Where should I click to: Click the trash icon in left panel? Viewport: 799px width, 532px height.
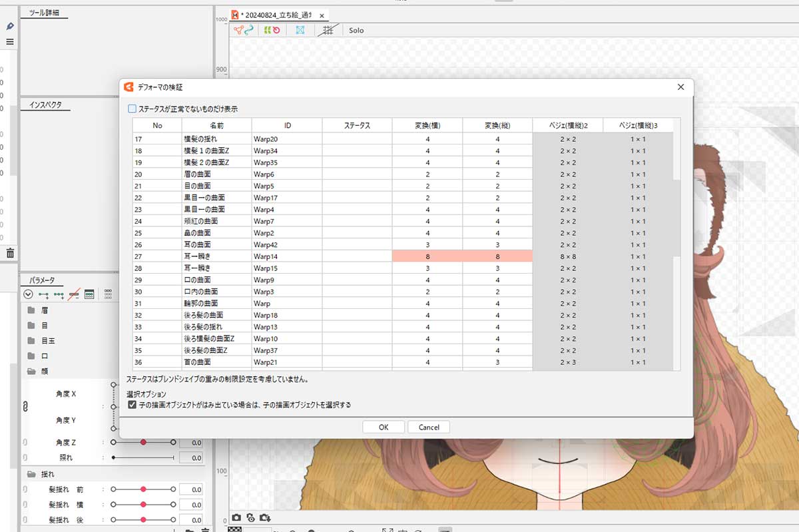coord(10,253)
